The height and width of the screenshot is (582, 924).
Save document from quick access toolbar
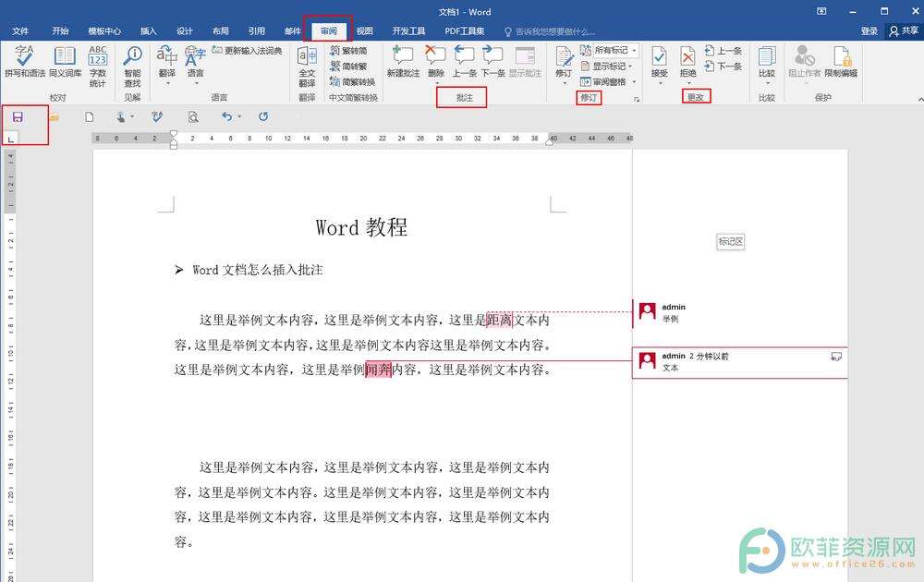click(x=18, y=117)
